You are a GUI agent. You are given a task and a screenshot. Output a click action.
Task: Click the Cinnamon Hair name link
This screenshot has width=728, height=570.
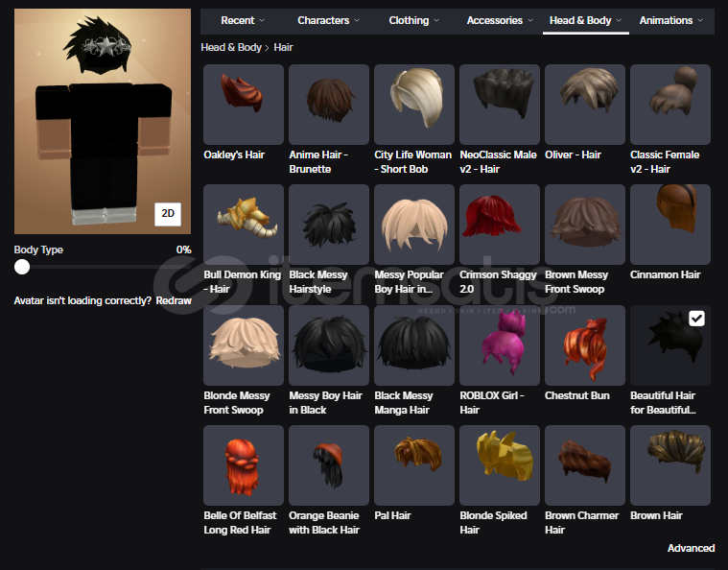(x=665, y=274)
